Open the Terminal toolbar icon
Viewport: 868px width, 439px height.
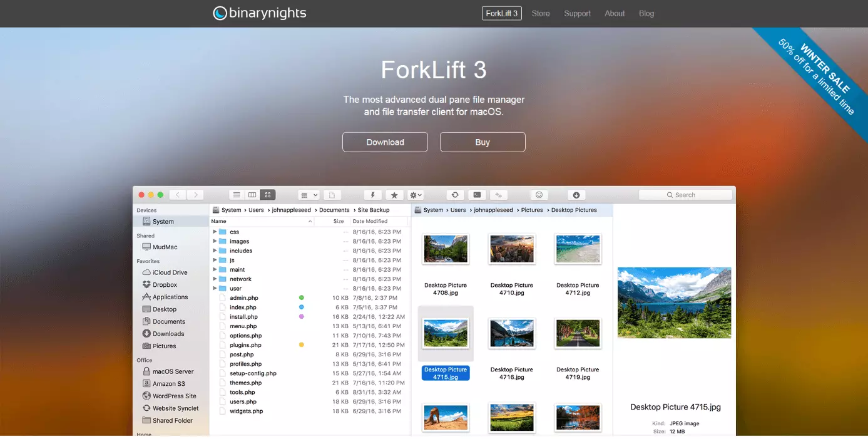pos(477,195)
